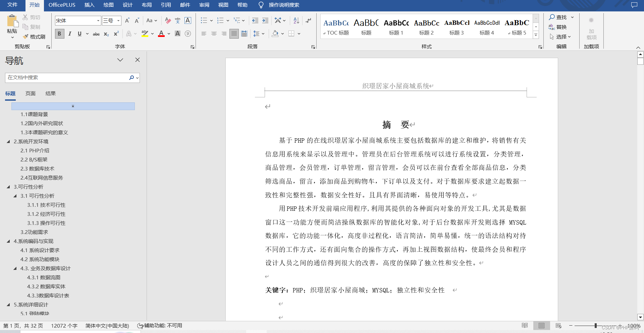
Task: Expand the styles gallery more arrow
Action: 536,35
